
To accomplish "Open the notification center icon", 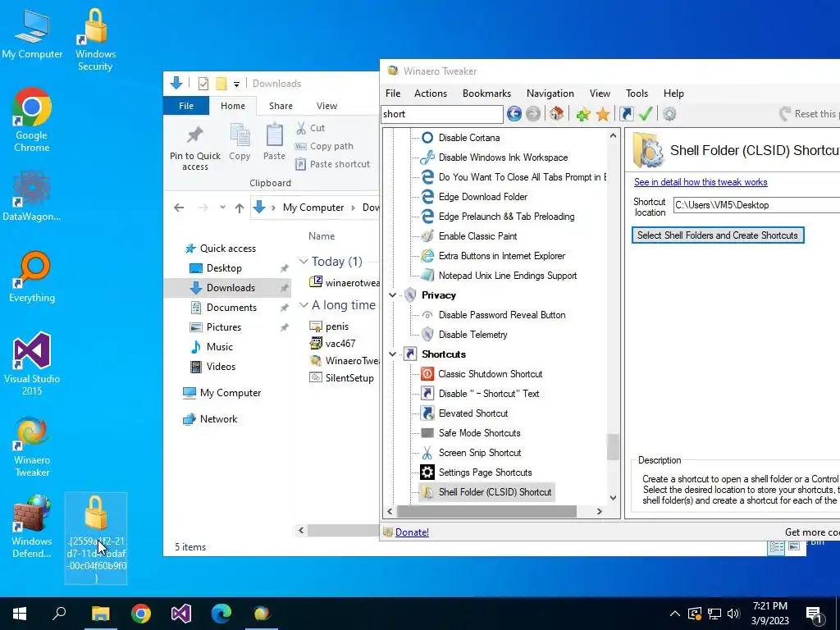I will 815,614.
